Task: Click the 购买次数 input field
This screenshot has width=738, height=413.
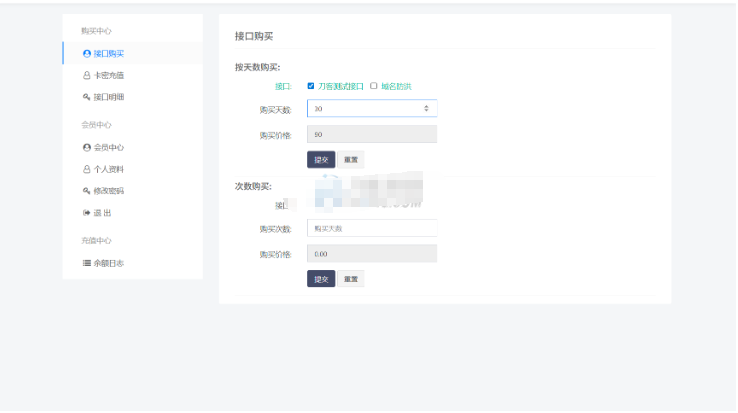Action: (x=372, y=228)
